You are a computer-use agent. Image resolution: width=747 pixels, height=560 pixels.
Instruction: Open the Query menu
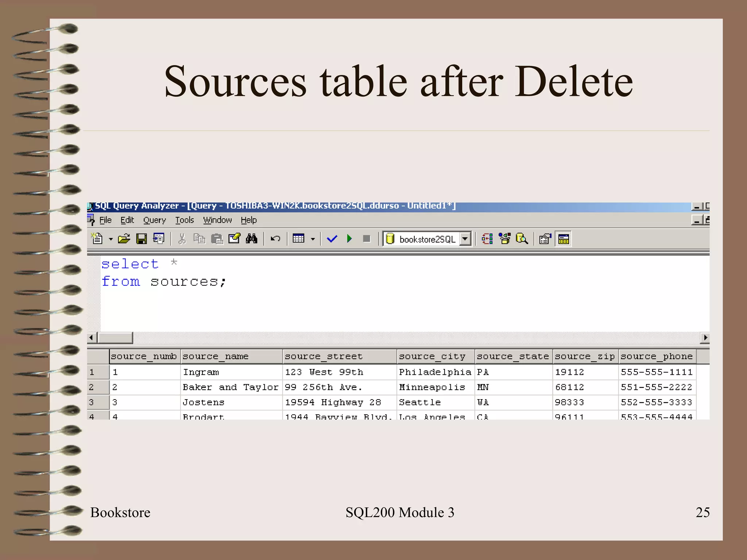[x=154, y=220]
